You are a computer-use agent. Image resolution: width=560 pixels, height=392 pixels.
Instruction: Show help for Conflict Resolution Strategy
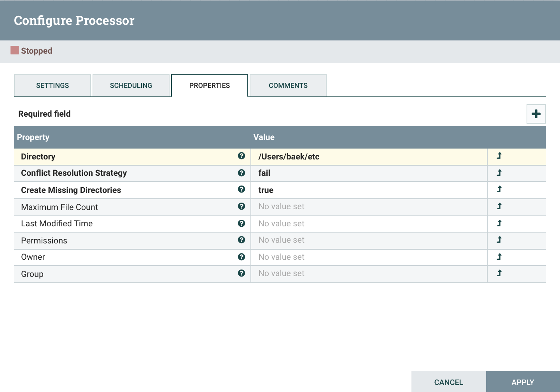point(241,173)
